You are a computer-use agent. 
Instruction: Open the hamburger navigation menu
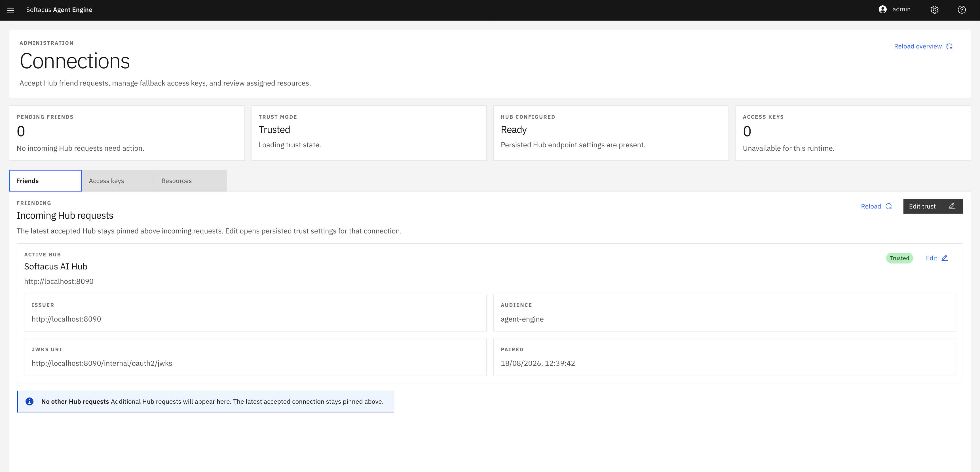11,10
